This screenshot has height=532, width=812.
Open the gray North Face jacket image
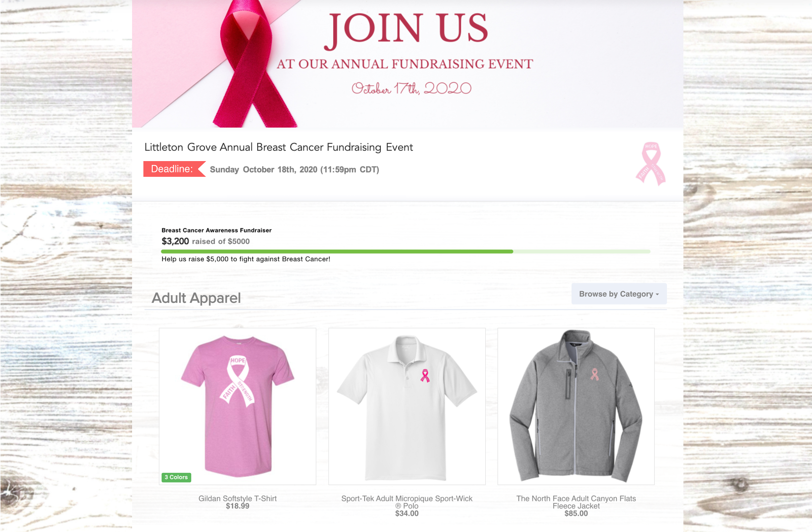[x=576, y=406]
